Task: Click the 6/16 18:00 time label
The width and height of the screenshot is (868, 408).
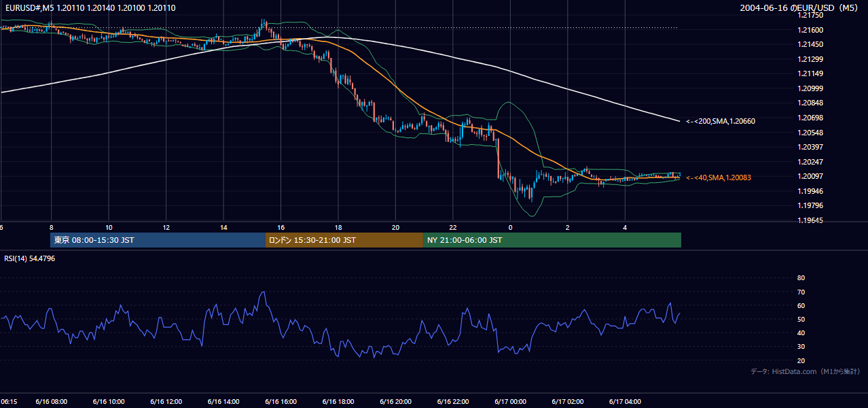Action: [338, 402]
